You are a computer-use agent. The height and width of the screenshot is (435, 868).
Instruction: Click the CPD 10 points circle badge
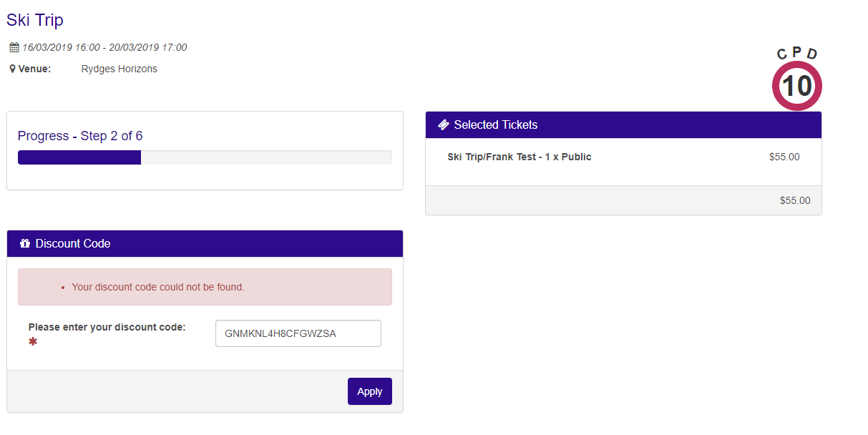tap(796, 87)
